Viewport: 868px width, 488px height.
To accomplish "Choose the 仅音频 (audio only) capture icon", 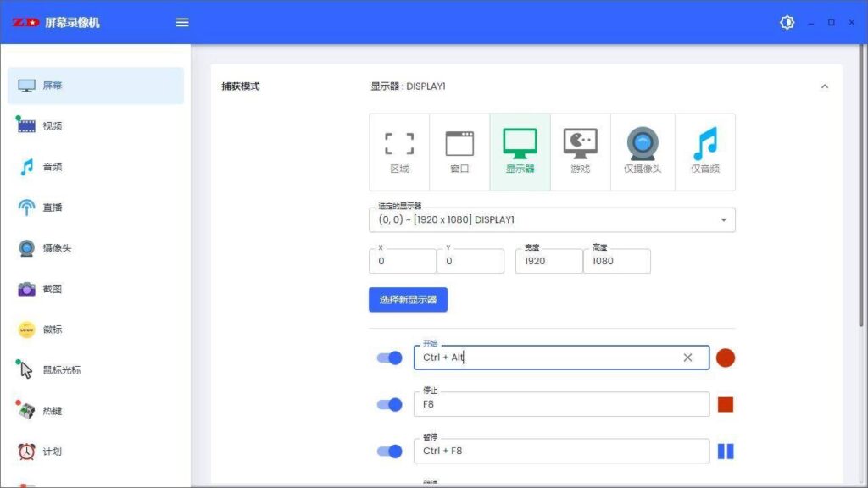I will (703, 151).
